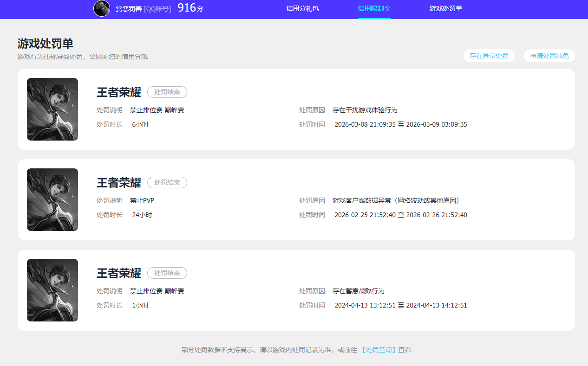Click the user avatar in header
Screen dimensions: 588x366
(x=102, y=8)
